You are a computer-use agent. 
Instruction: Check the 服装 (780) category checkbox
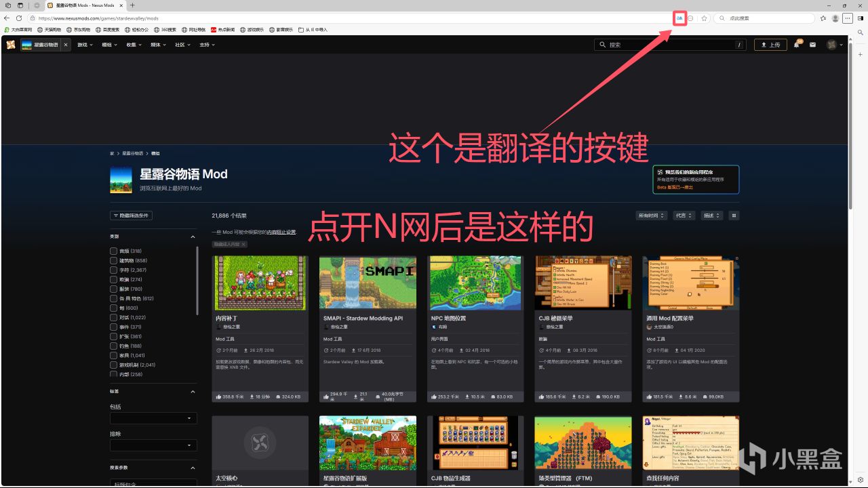pyautogui.click(x=113, y=289)
